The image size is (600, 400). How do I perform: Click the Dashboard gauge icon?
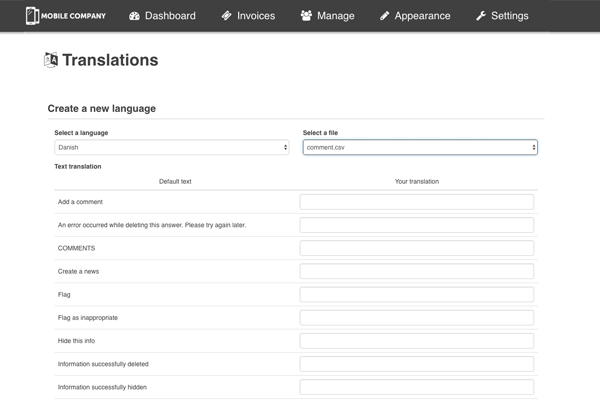[x=135, y=16]
